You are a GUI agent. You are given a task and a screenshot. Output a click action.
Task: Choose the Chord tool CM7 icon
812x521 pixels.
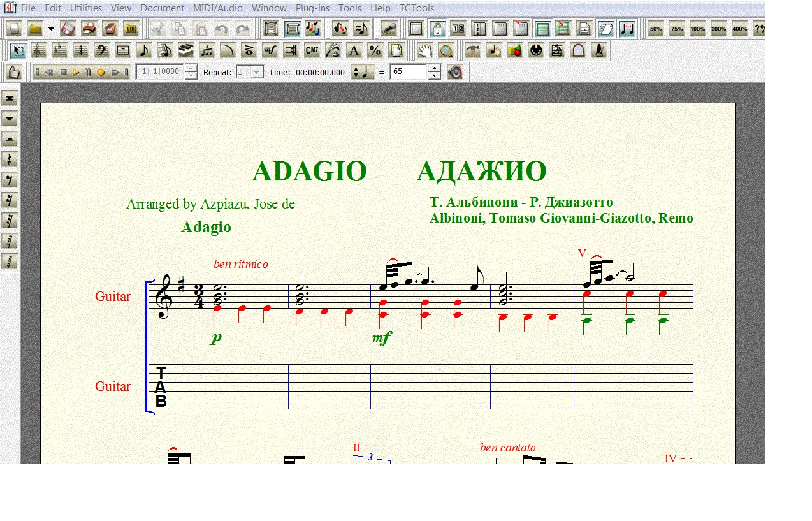(x=312, y=50)
